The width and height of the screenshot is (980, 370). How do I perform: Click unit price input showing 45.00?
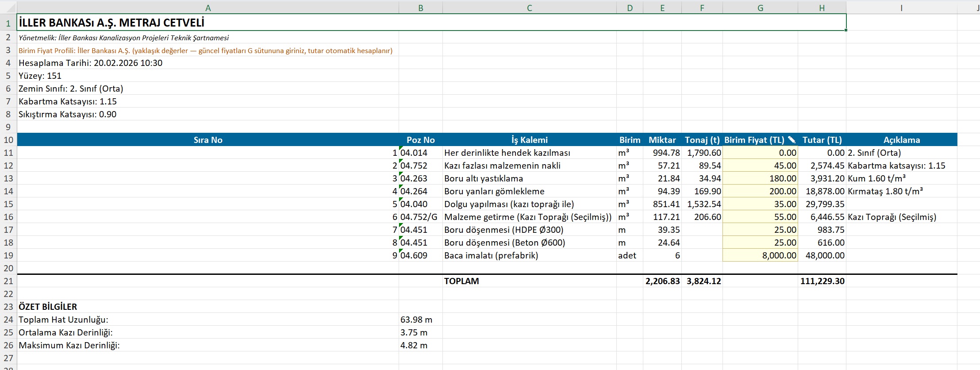click(x=760, y=166)
